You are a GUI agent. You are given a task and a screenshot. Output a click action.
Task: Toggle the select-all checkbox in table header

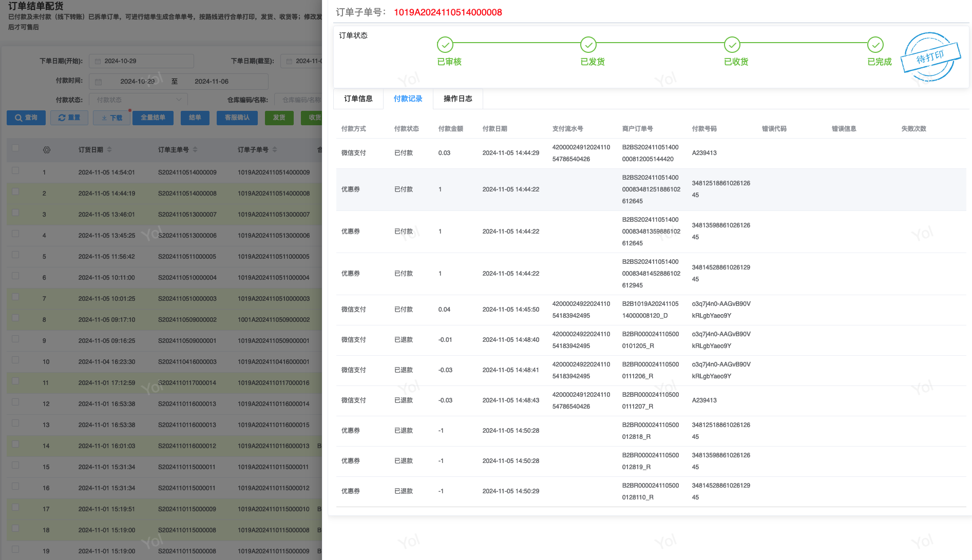pos(15,148)
